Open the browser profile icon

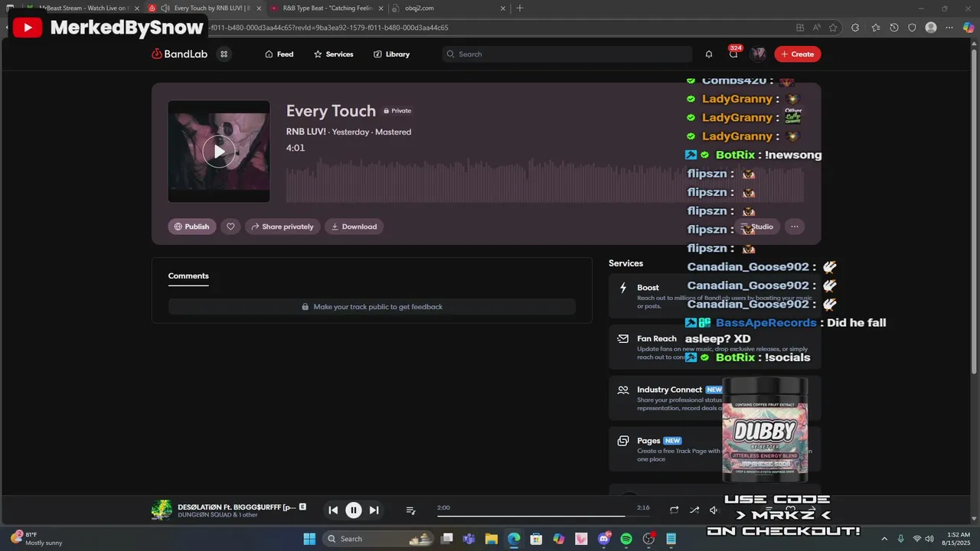pyautogui.click(x=931, y=28)
